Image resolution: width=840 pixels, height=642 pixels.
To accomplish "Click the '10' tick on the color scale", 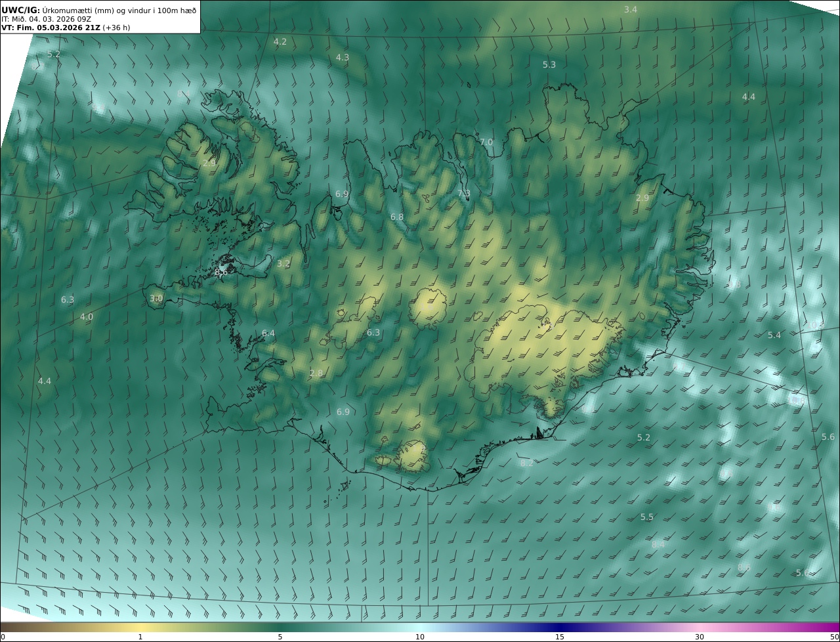I will point(420,637).
